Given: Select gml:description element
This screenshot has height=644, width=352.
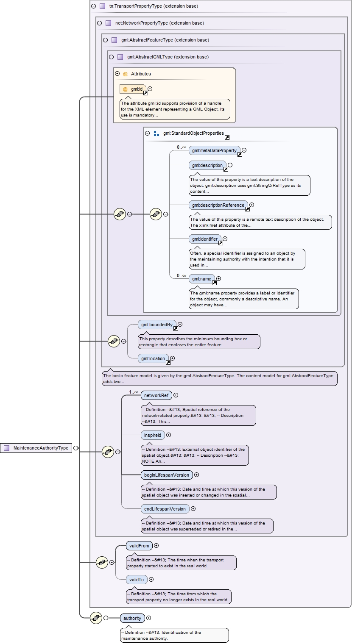Looking at the screenshot, I should coord(207,165).
